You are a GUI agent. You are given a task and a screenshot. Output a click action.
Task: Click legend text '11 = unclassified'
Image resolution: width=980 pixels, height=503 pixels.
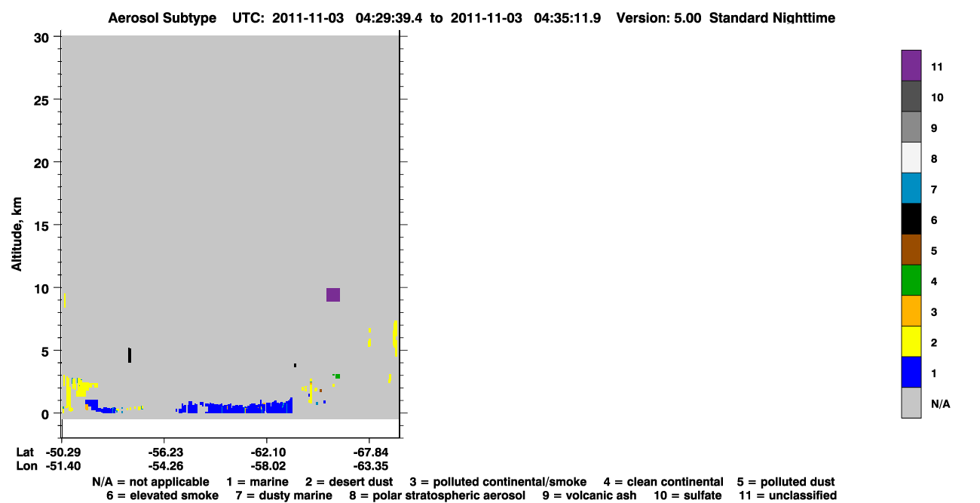(x=787, y=495)
